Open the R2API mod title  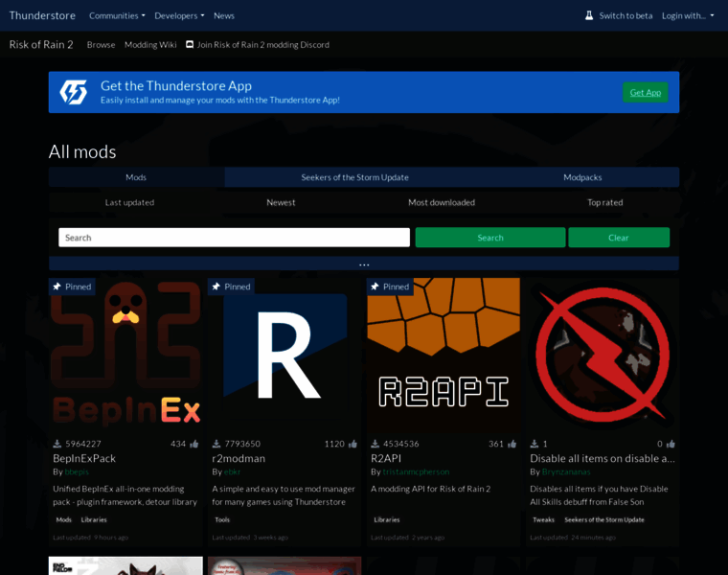[386, 458]
